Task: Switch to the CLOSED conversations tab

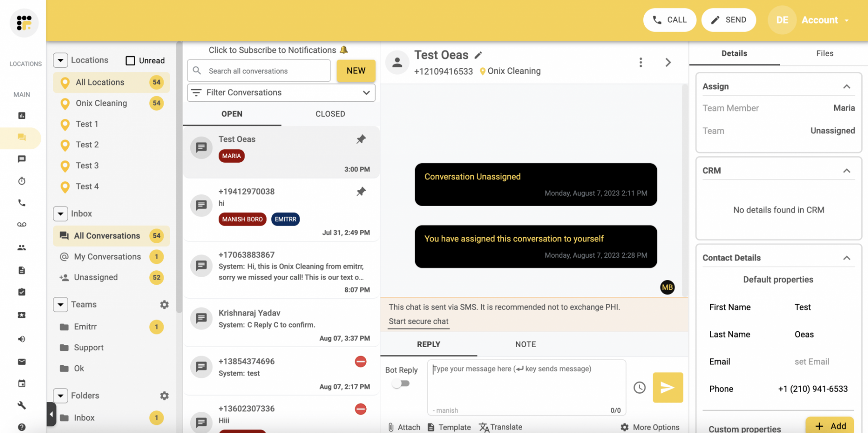Action: tap(330, 114)
